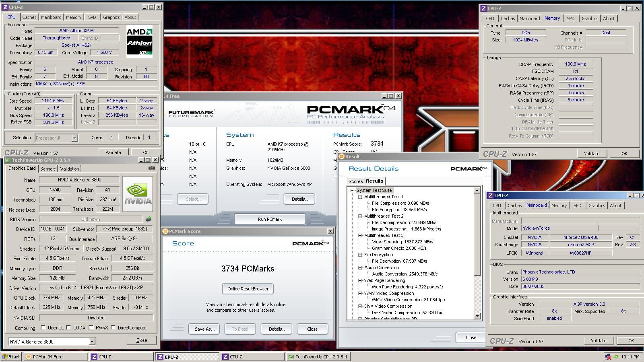Click Close button in the Result window
This screenshot has width=644, height=362.
tap(471, 337)
